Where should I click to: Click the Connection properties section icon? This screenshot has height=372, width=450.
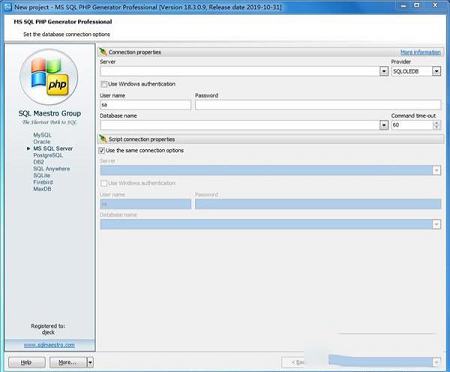[x=103, y=52]
